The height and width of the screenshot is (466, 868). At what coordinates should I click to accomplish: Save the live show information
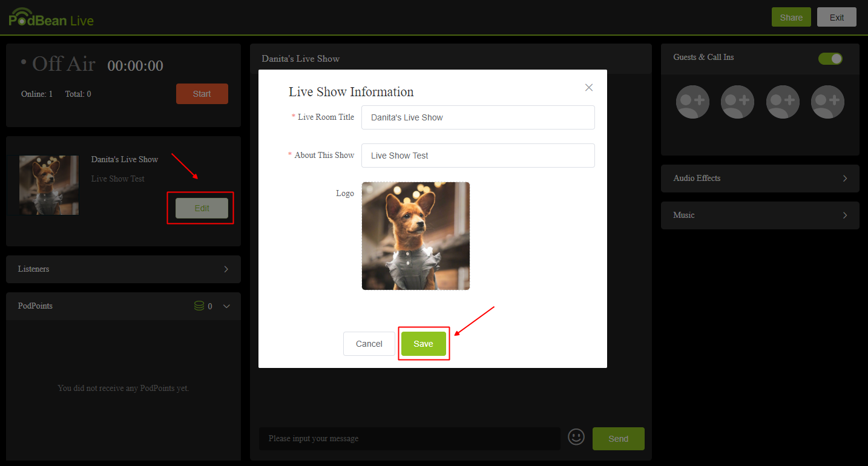click(x=424, y=343)
